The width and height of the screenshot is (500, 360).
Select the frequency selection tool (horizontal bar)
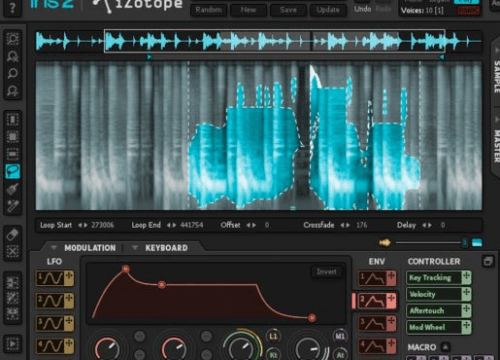tap(13, 154)
